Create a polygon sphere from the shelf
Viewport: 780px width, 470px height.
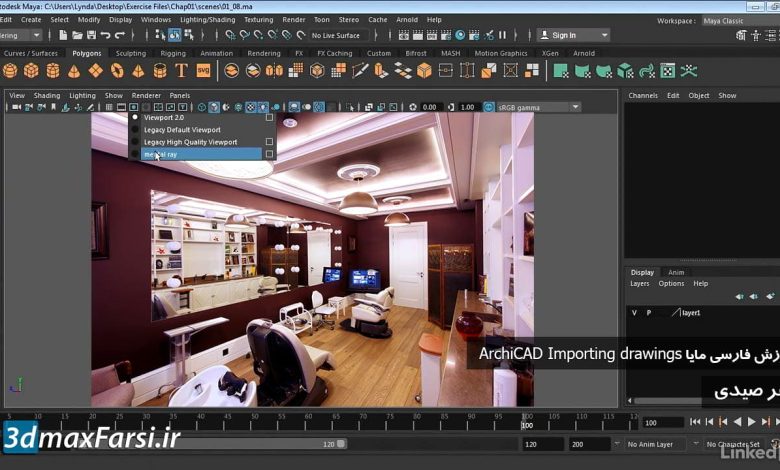(10, 71)
